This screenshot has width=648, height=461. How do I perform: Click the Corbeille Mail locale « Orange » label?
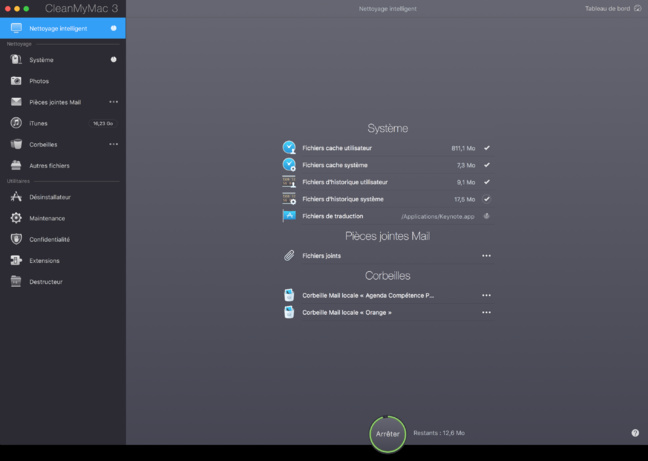[x=347, y=312]
